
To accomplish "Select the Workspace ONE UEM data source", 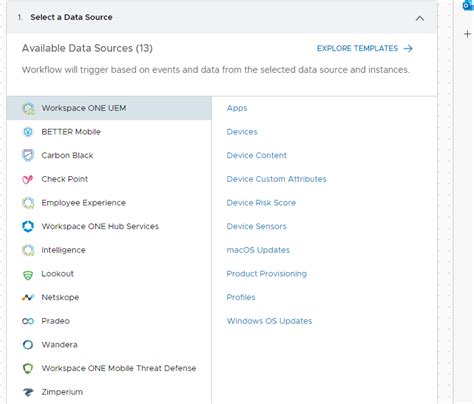I will click(109, 108).
